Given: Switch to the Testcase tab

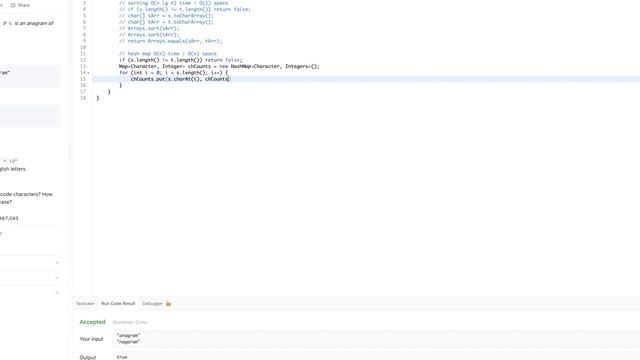Looking at the screenshot, I should [x=85, y=304].
